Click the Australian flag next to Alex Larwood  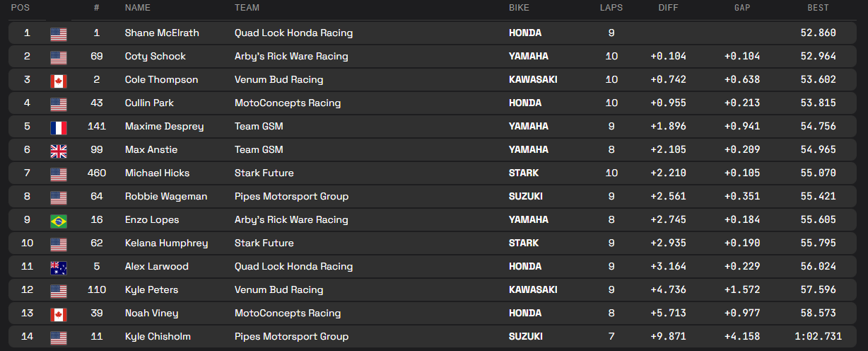58,267
